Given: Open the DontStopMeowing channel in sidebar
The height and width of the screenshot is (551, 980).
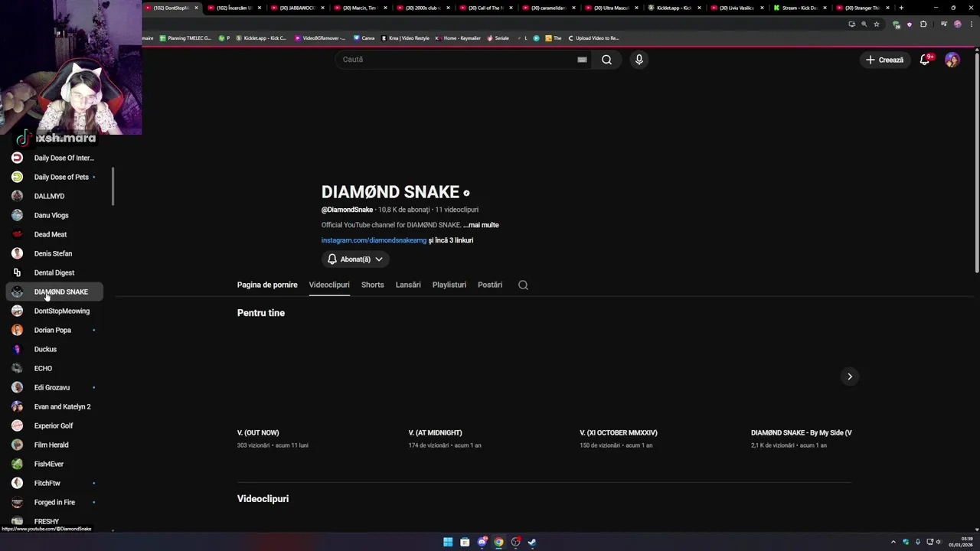Looking at the screenshot, I should [54, 311].
